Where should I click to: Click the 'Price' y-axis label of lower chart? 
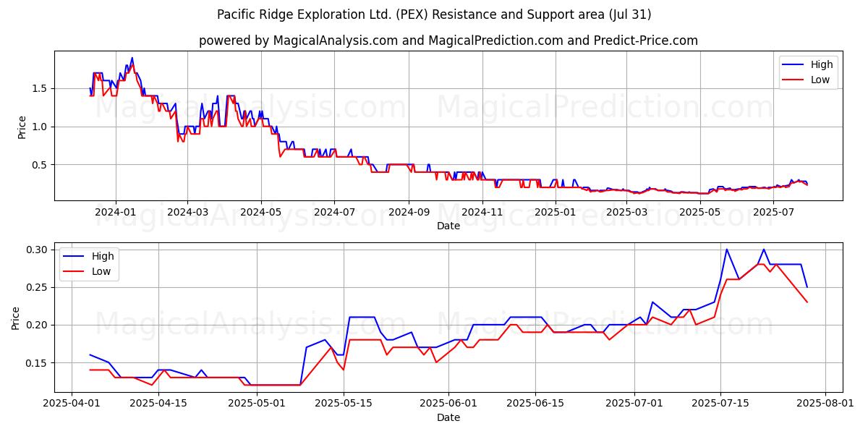coord(16,318)
